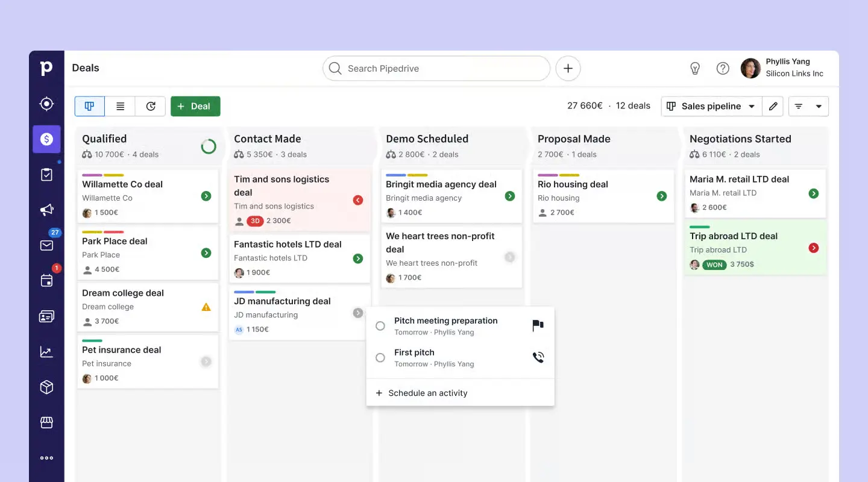The height and width of the screenshot is (482, 868).
Task: Click the green arrow on Fantastic hotels LTD deal
Action: coord(358,258)
